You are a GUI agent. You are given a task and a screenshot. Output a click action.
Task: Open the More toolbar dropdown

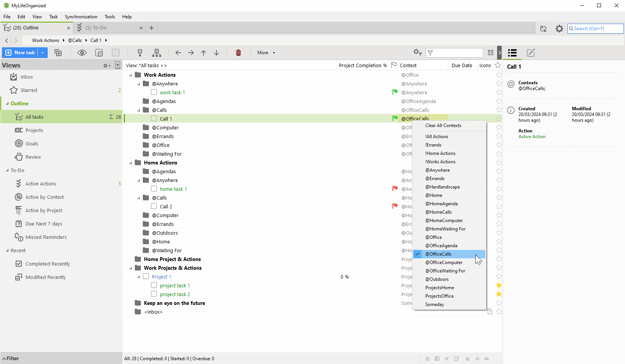coord(265,53)
